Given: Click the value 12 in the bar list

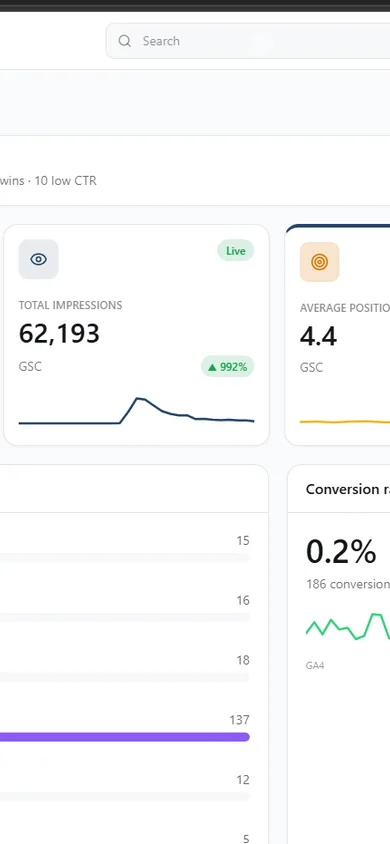Looking at the screenshot, I should [243, 779].
